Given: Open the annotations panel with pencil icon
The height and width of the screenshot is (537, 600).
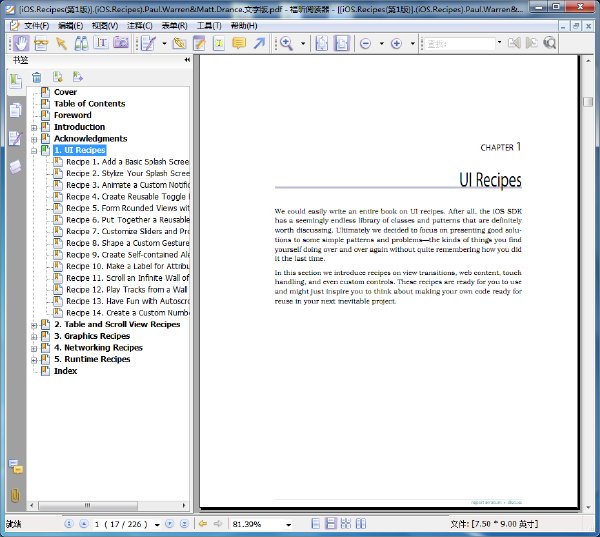Looking at the screenshot, I should click(x=16, y=139).
